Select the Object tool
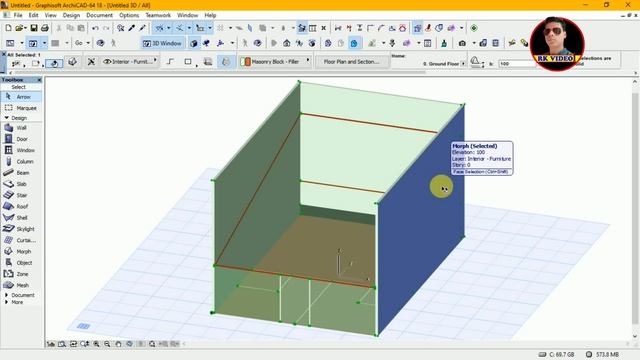The width and height of the screenshot is (640, 360). pos(21,262)
